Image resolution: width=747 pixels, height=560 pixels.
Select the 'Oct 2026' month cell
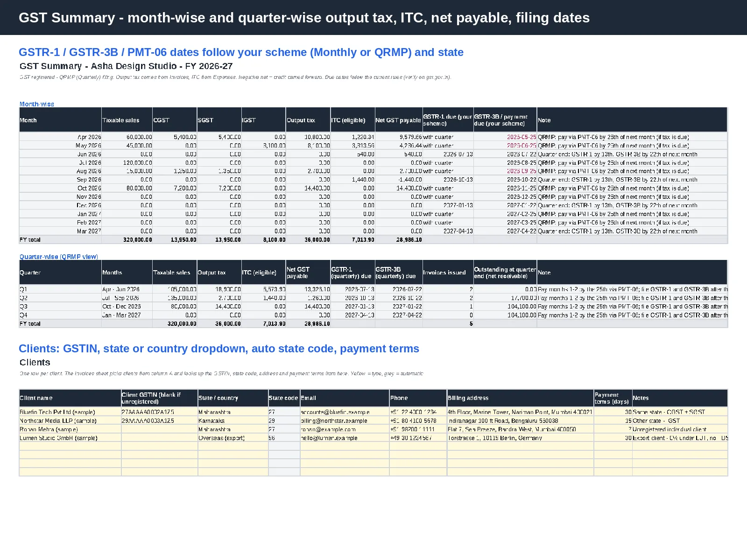(60, 189)
